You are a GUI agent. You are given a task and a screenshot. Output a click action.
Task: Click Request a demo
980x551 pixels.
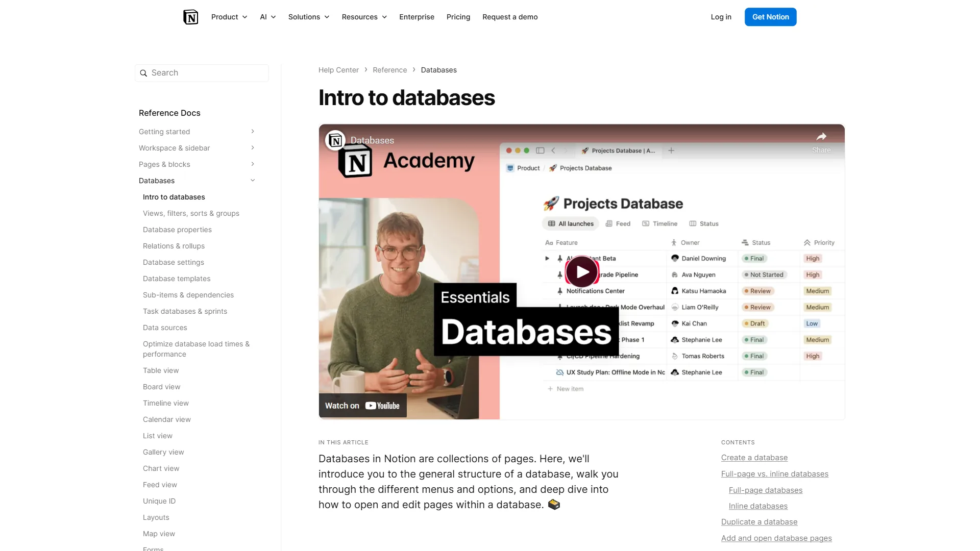pos(510,17)
